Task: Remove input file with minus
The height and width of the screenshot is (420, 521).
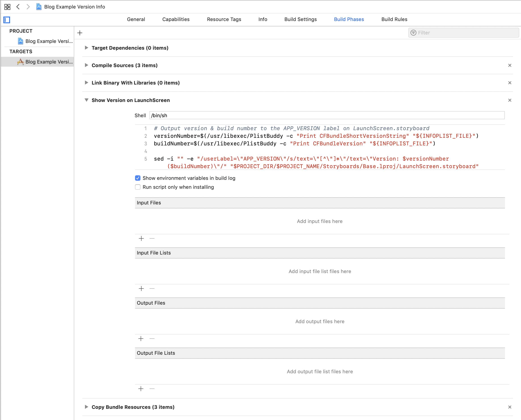Action: coord(152,239)
